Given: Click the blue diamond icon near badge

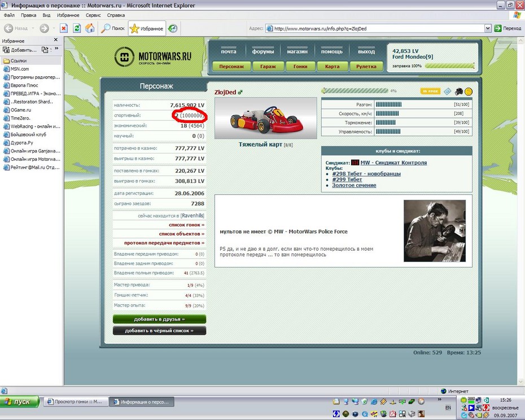Looking at the screenshot, I should tap(448, 91).
